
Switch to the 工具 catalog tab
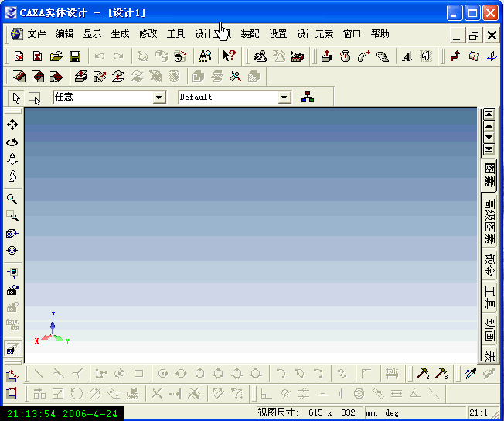point(489,296)
